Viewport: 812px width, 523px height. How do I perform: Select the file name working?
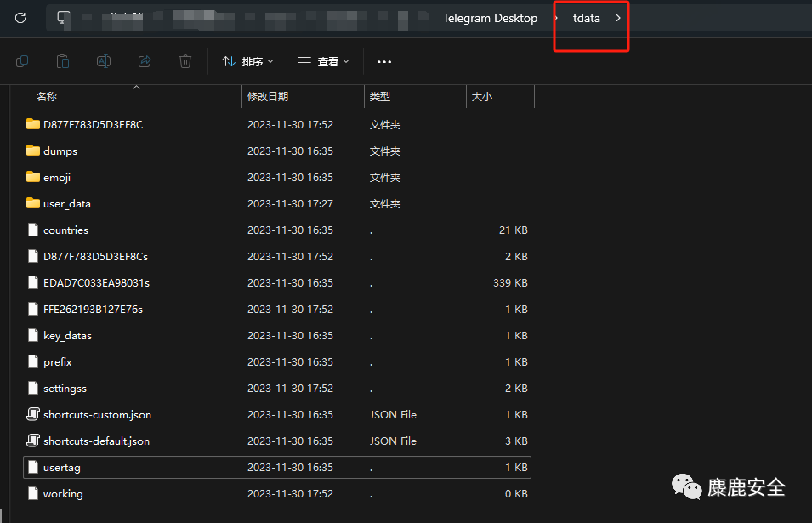pos(63,495)
